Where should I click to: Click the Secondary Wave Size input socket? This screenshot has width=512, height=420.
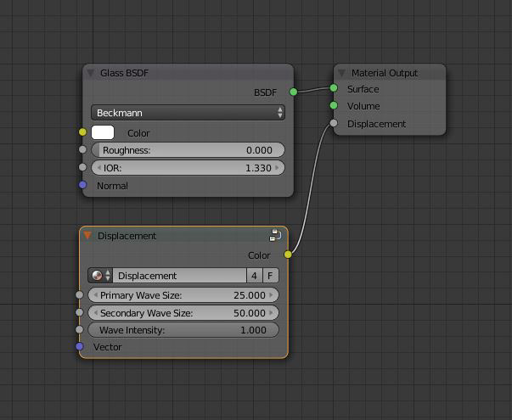[79, 312]
